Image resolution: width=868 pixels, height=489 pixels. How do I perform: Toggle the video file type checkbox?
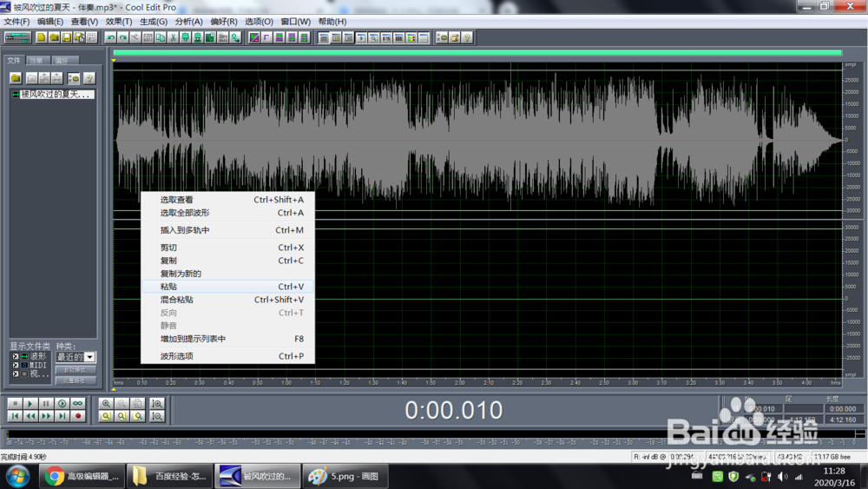coord(16,373)
